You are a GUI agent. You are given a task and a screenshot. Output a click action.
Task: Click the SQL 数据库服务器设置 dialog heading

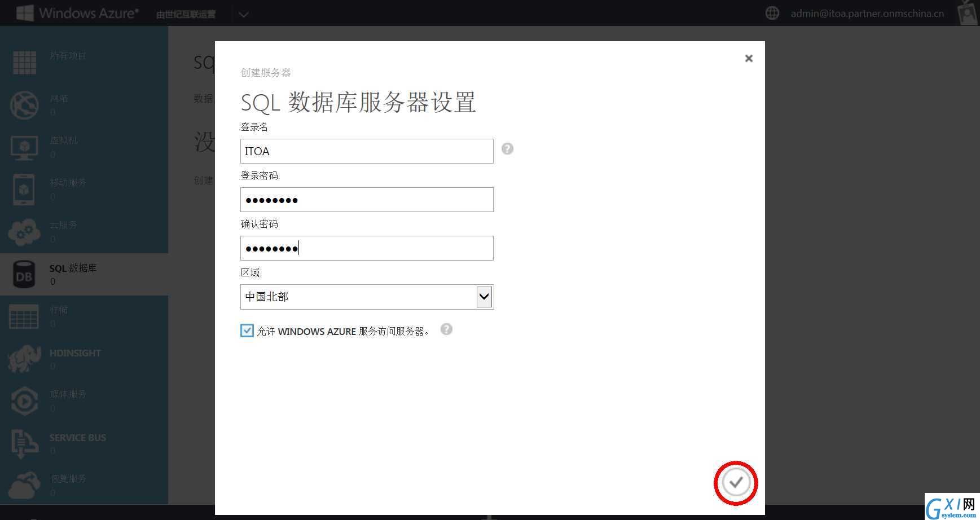pos(358,103)
